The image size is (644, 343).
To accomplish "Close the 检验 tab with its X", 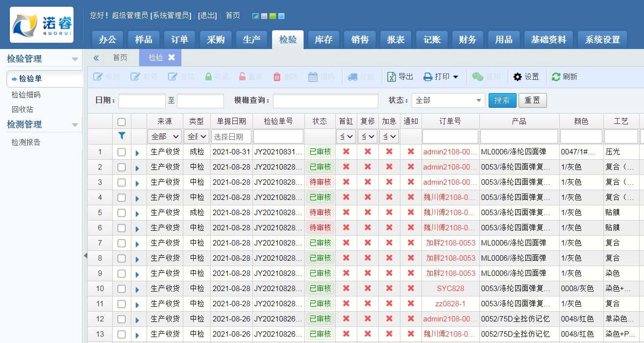I will click(172, 57).
